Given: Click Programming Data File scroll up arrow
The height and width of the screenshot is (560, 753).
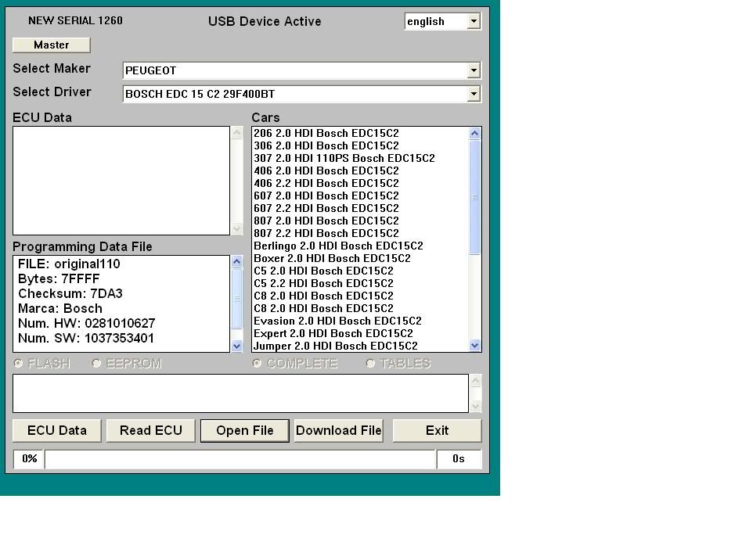Looking at the screenshot, I should point(236,262).
